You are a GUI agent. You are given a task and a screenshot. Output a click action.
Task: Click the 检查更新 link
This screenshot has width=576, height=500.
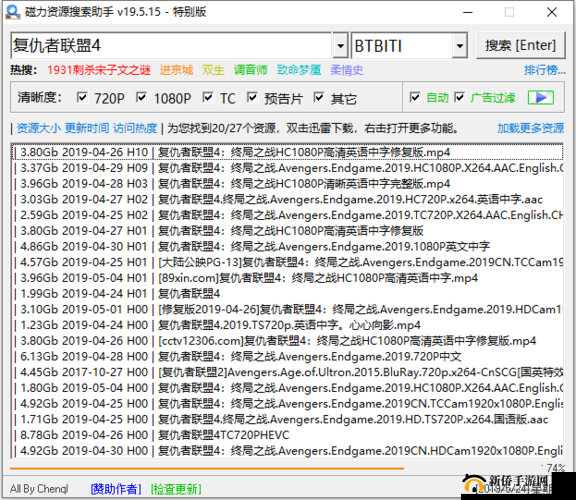(176, 489)
